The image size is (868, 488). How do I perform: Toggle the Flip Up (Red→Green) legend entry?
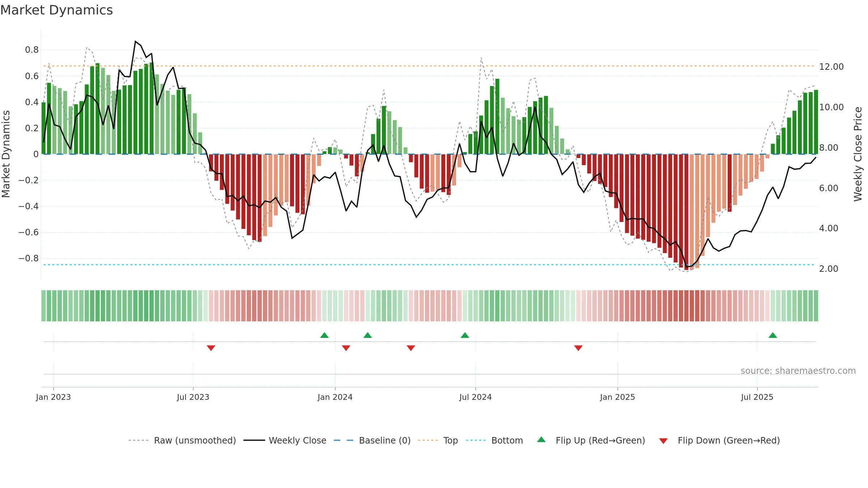coord(591,440)
